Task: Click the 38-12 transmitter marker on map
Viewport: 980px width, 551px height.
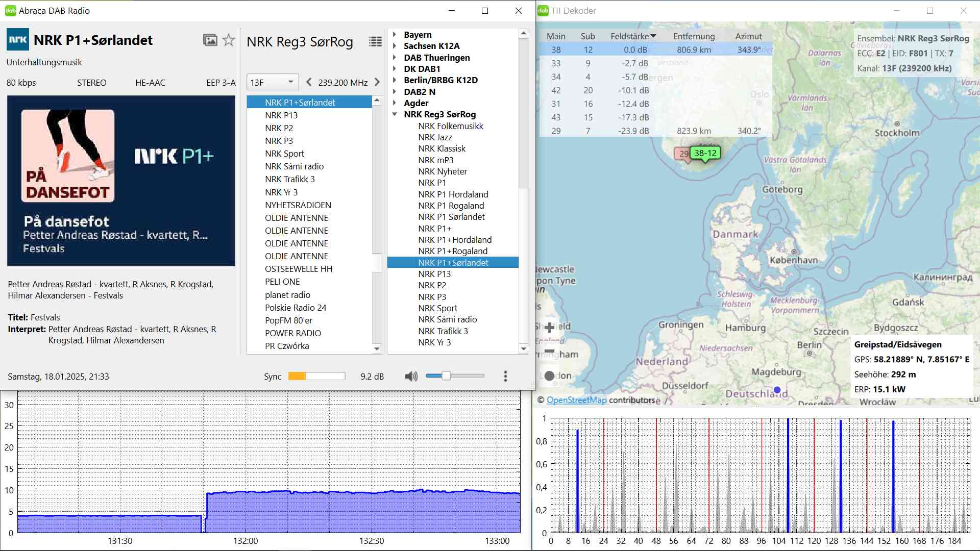Action: [x=705, y=153]
